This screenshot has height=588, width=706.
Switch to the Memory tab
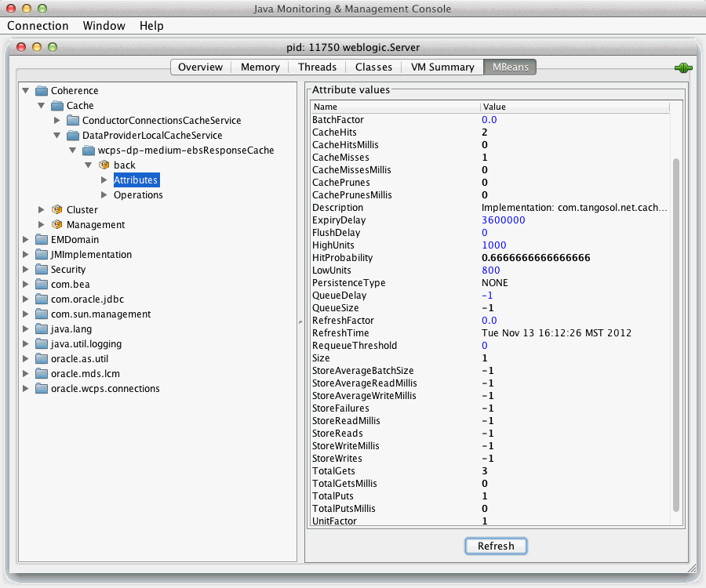260,67
